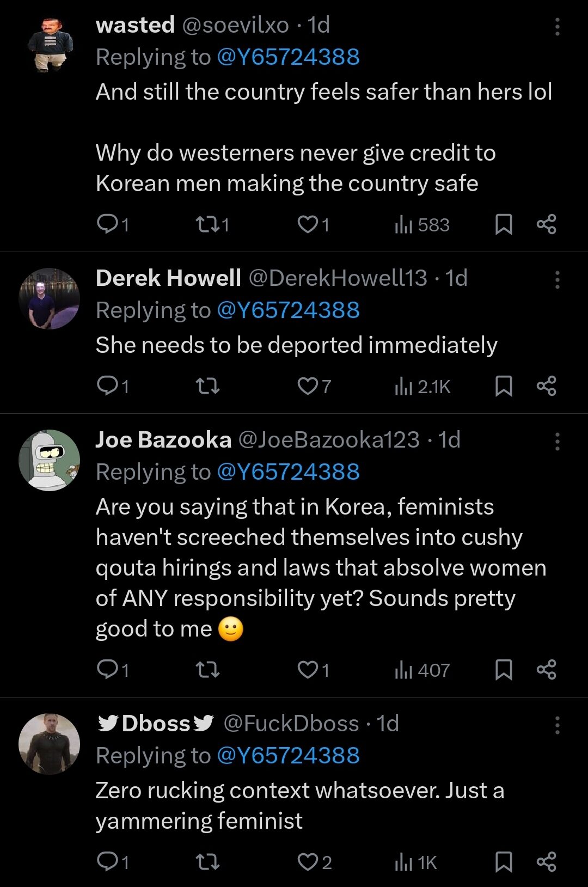The height and width of the screenshot is (887, 588).
Task: Open the Joe Bazooka display name
Action: (x=163, y=440)
